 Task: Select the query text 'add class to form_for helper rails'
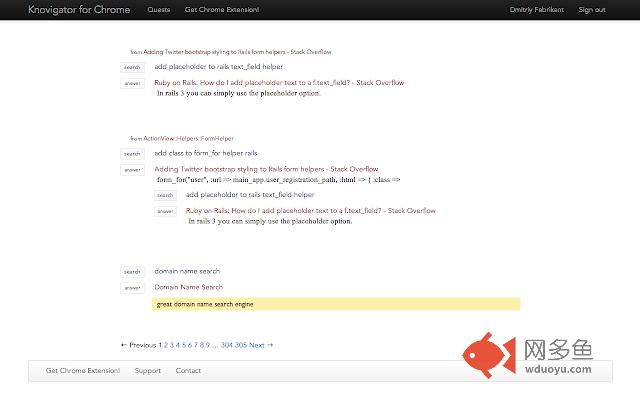206,153
